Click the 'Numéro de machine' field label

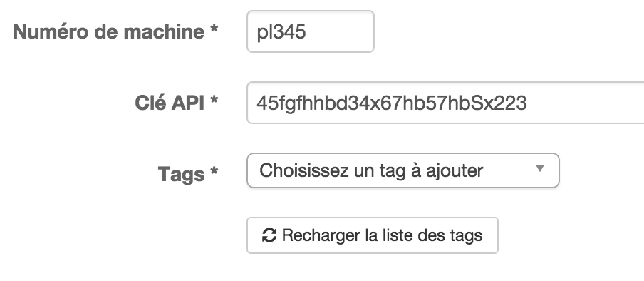point(109,31)
